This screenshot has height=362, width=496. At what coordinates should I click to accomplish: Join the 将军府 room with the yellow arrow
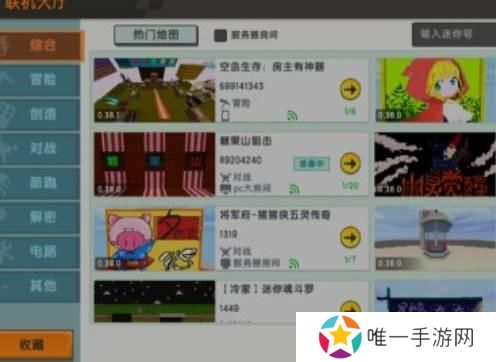(x=350, y=237)
